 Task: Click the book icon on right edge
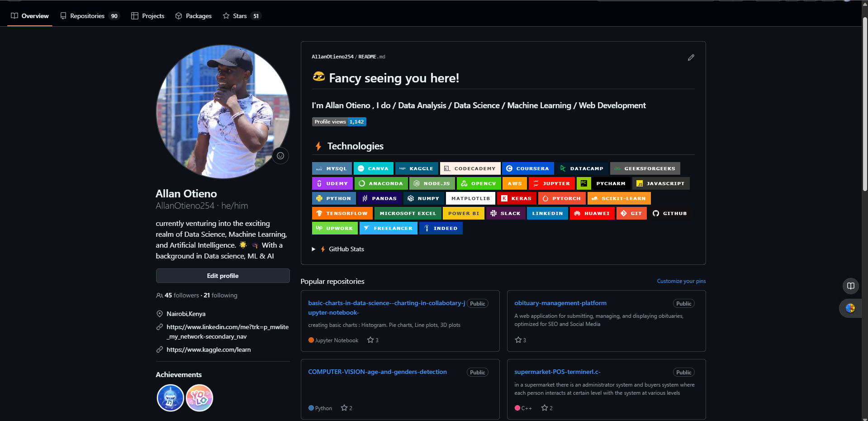tap(850, 286)
